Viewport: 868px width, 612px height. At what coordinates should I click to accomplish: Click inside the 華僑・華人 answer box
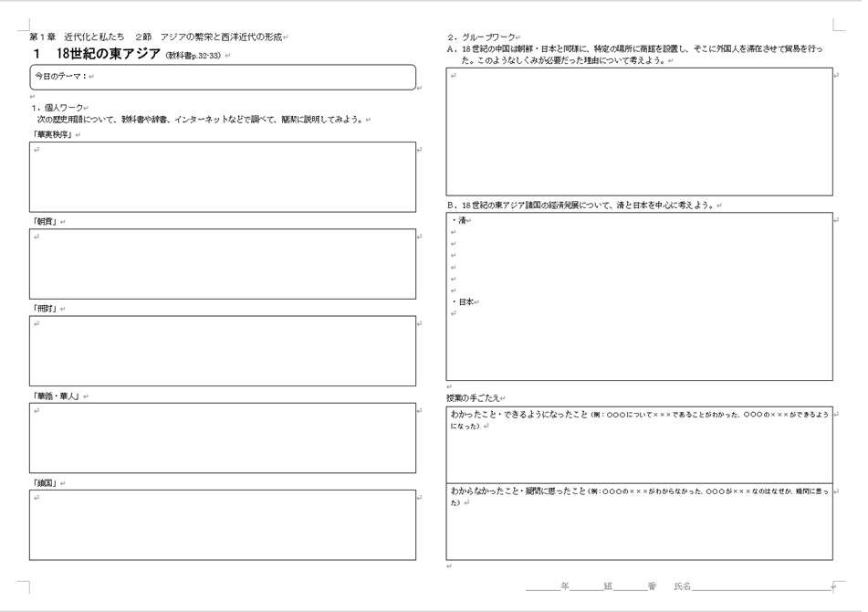tap(223, 438)
